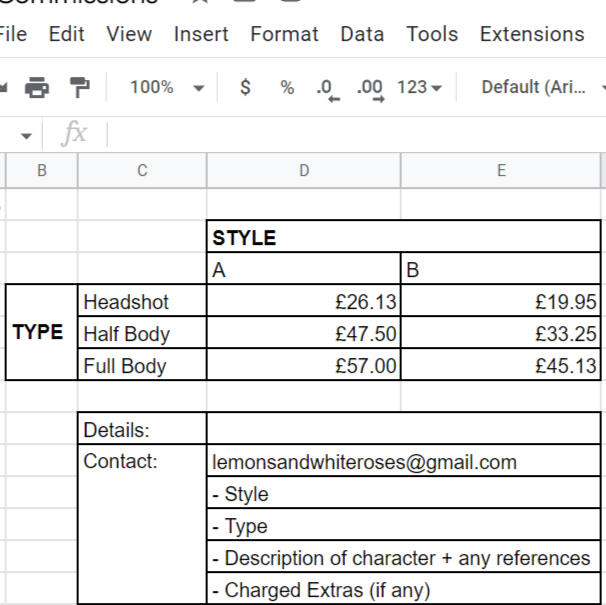Open the 100% zoom dropdown
Image resolution: width=606 pixels, height=605 pixels.
[167, 87]
